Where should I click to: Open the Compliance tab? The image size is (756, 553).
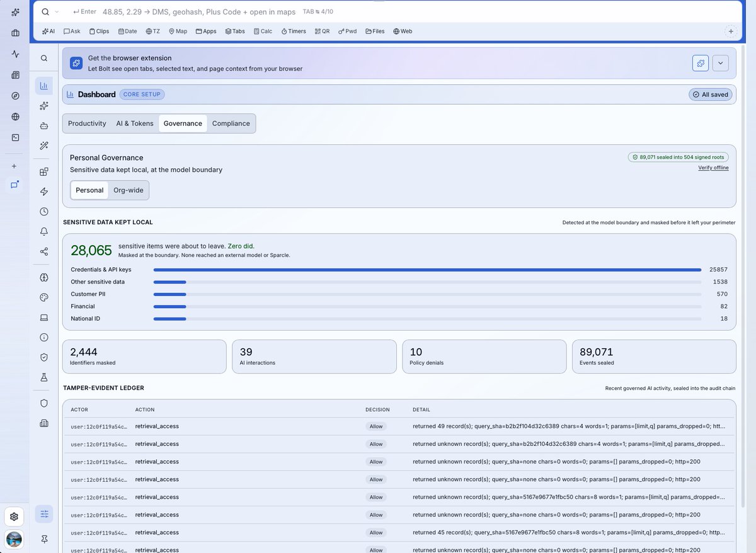coord(231,123)
